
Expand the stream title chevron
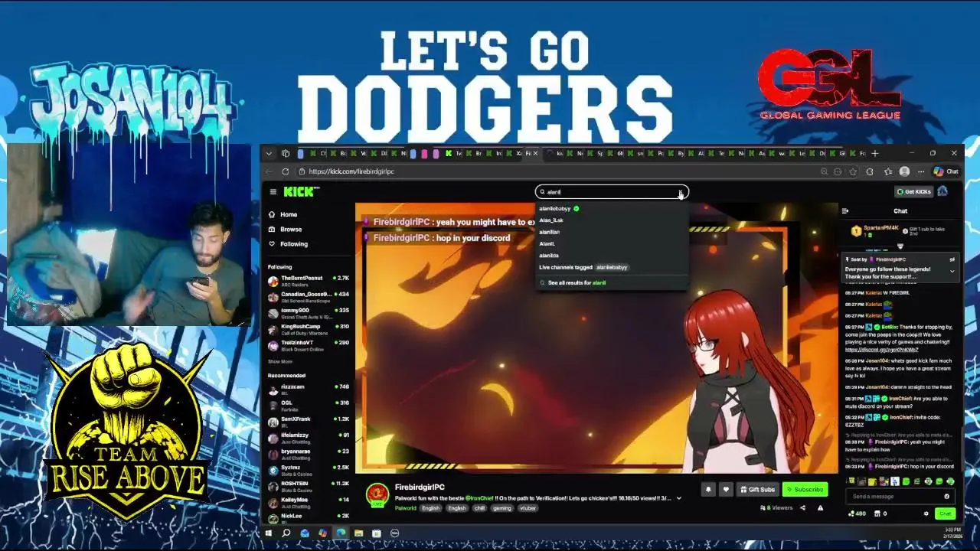[678, 498]
